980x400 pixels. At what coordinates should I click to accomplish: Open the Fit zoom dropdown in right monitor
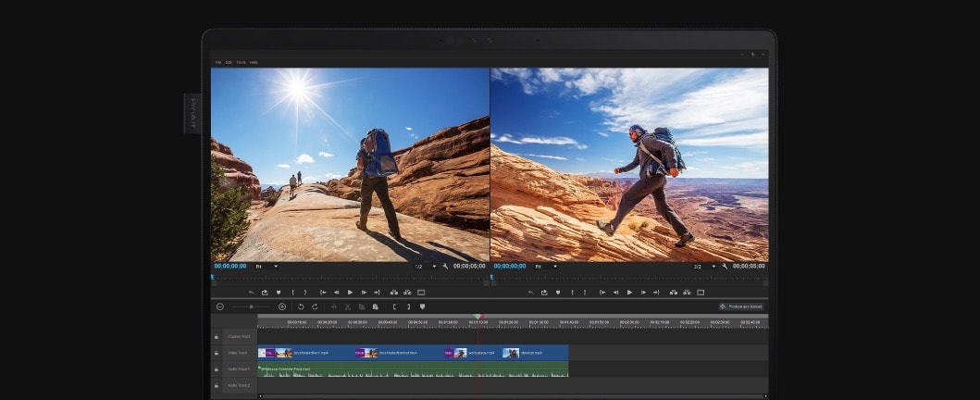pyautogui.click(x=553, y=267)
